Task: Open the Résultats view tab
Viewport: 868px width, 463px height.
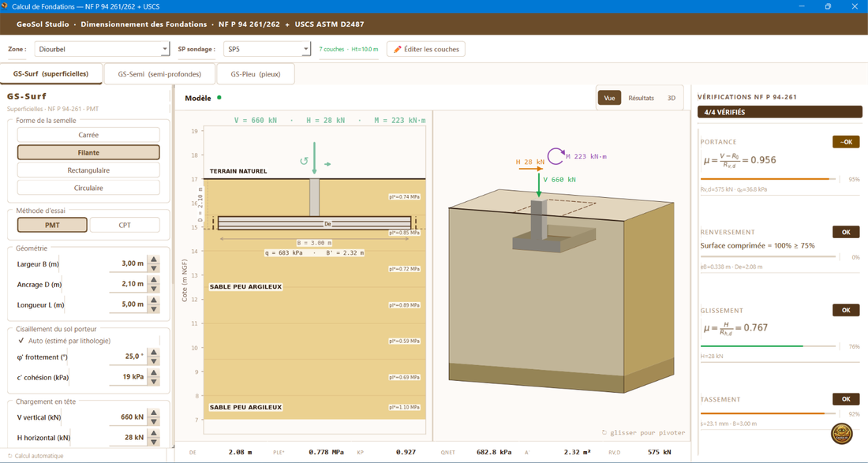Action: click(x=641, y=98)
